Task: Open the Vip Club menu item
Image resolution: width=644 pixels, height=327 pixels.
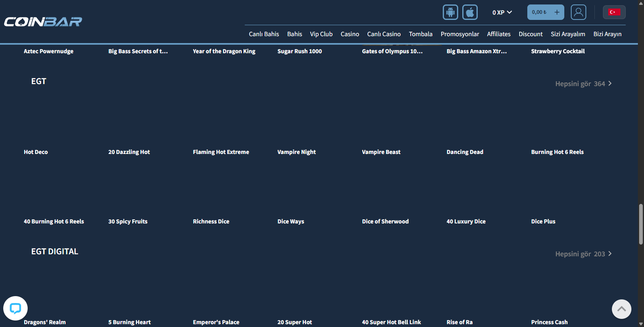Action: tap(321, 34)
